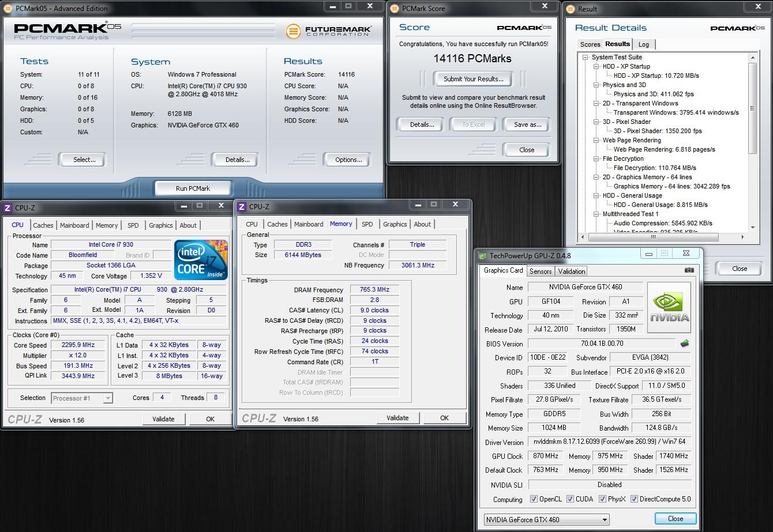The width and height of the screenshot is (773, 532).
Task: Select 'Audio Compression: 5845.902 KB/s' result row
Action: pyautogui.click(x=663, y=223)
